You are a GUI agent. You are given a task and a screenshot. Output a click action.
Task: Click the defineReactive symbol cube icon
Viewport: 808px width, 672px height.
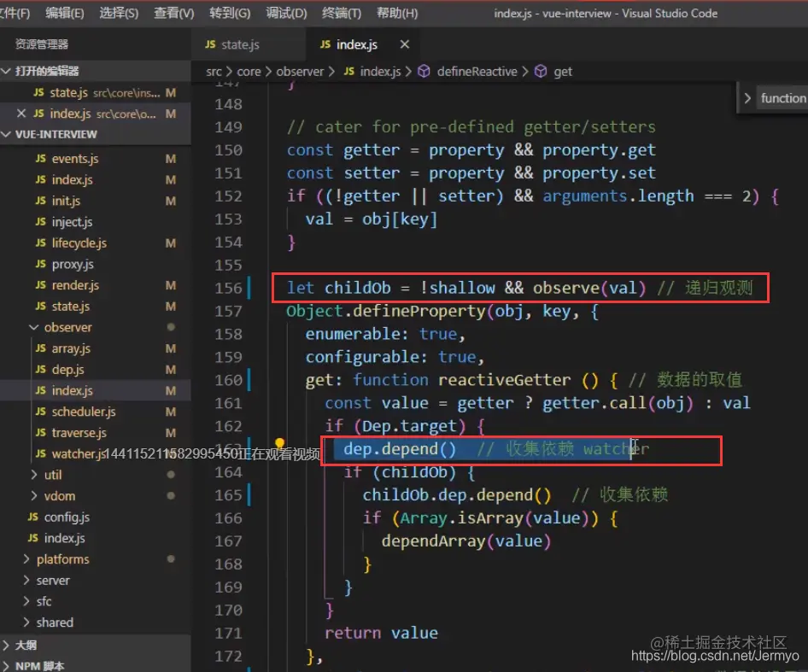tap(424, 71)
